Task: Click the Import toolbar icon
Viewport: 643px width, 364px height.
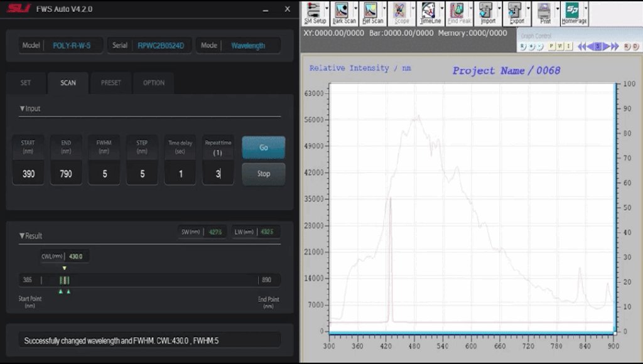Action: [487, 13]
